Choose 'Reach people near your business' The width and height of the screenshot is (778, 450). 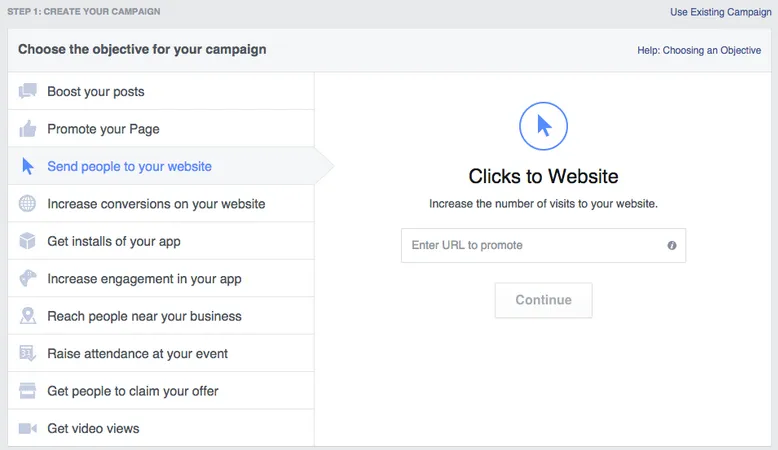pos(144,316)
